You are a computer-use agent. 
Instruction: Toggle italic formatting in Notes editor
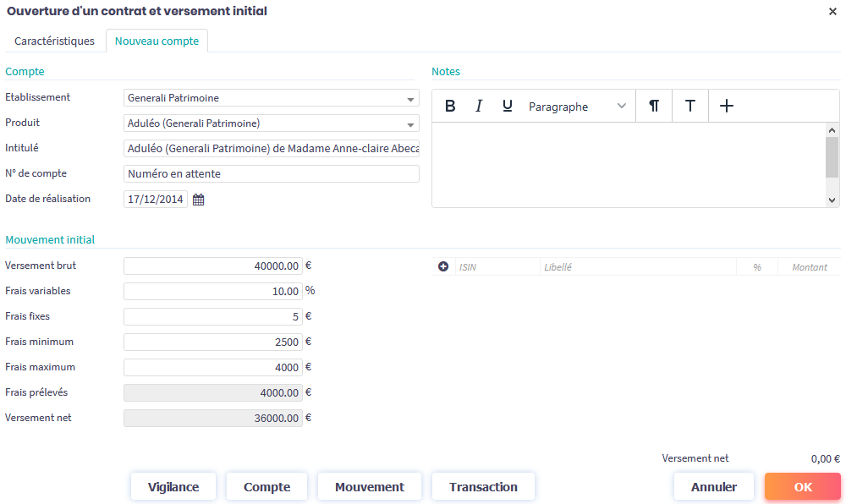point(479,107)
